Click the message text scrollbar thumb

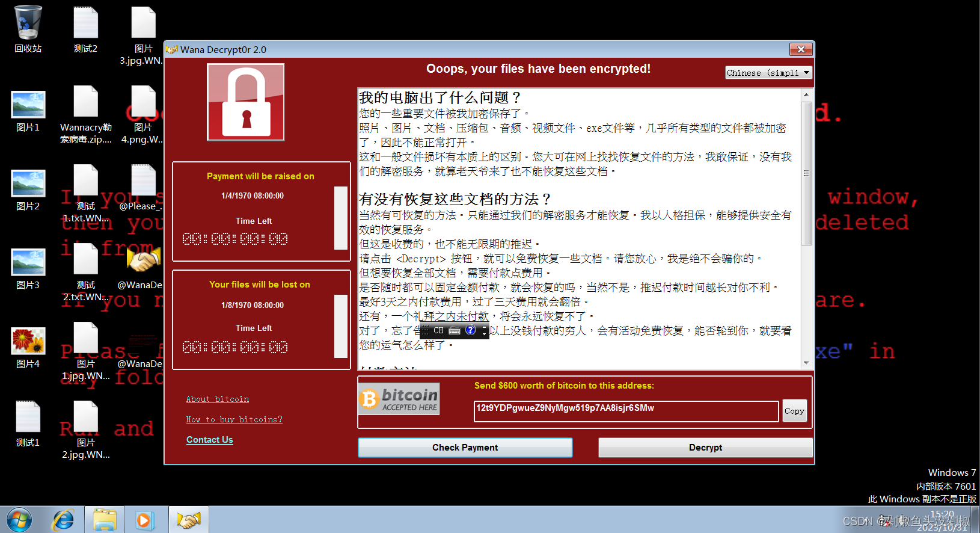806,173
